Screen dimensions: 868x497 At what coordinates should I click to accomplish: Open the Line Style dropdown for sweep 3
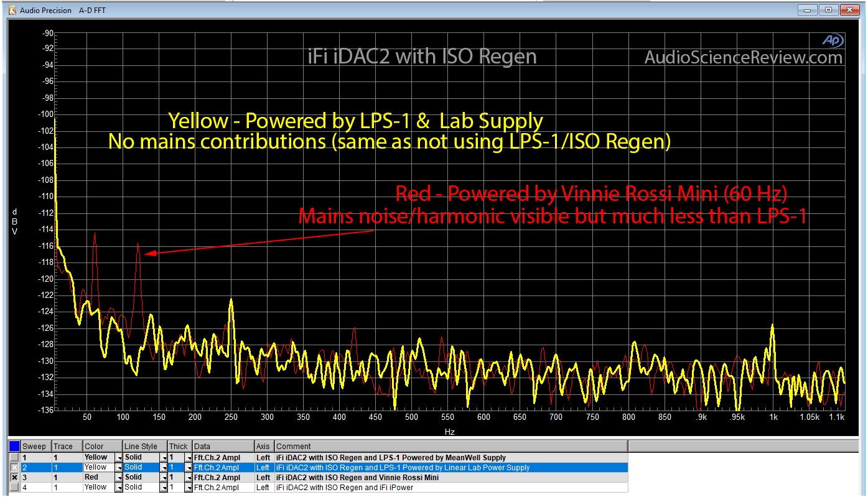[x=164, y=477]
